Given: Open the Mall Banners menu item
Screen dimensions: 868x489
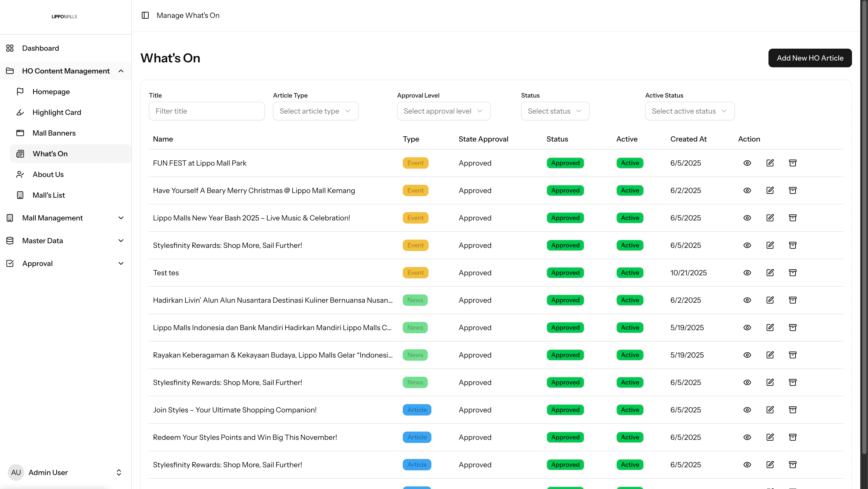Looking at the screenshot, I should (x=70, y=133).
